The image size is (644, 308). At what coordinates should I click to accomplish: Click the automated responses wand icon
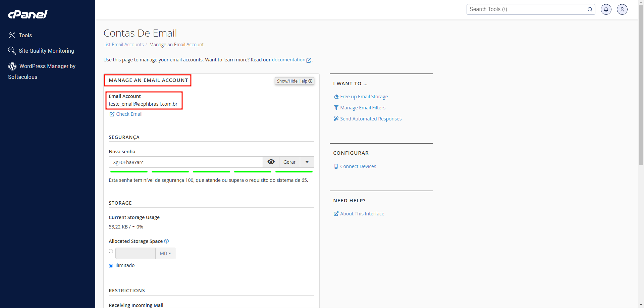pyautogui.click(x=336, y=119)
